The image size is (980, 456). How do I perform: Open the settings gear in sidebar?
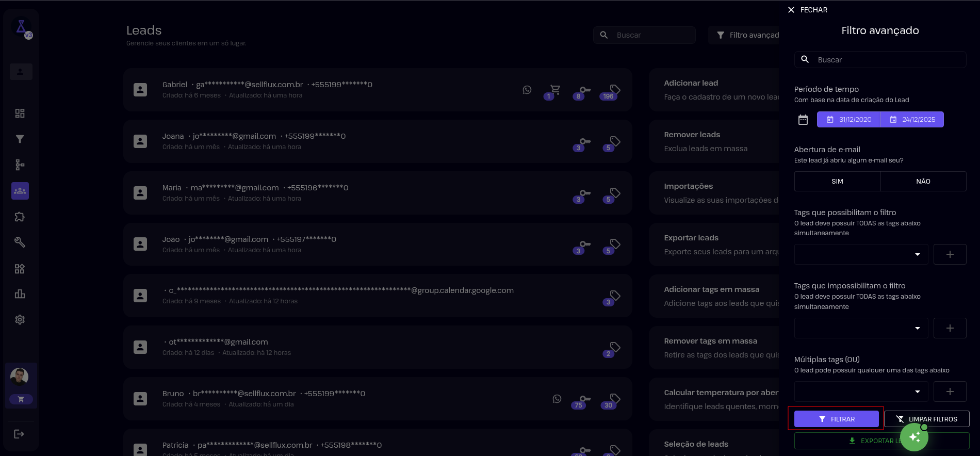(20, 320)
